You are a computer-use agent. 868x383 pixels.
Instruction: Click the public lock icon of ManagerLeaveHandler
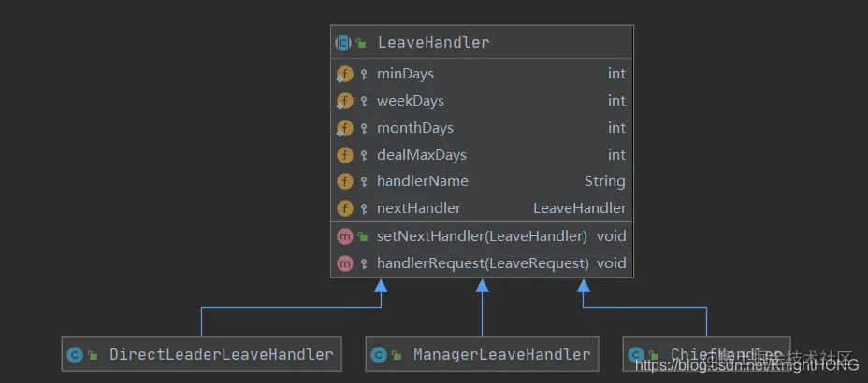(397, 355)
